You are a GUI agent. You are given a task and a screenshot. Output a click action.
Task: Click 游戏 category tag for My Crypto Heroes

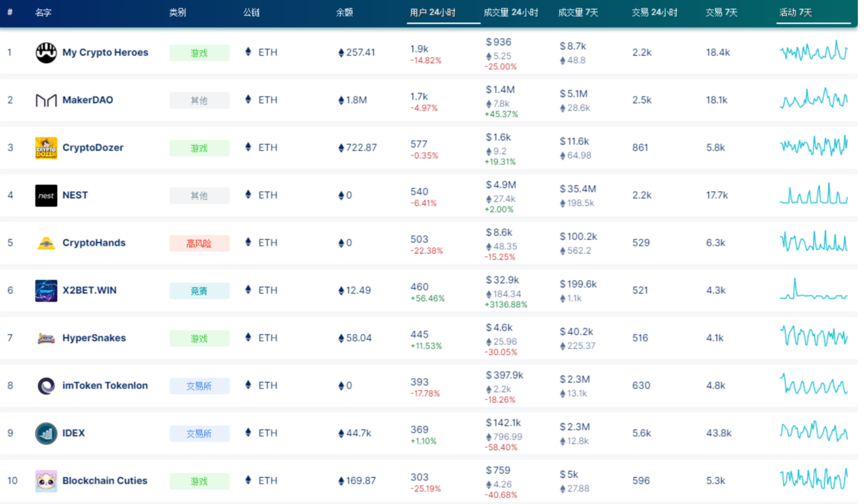(x=199, y=53)
